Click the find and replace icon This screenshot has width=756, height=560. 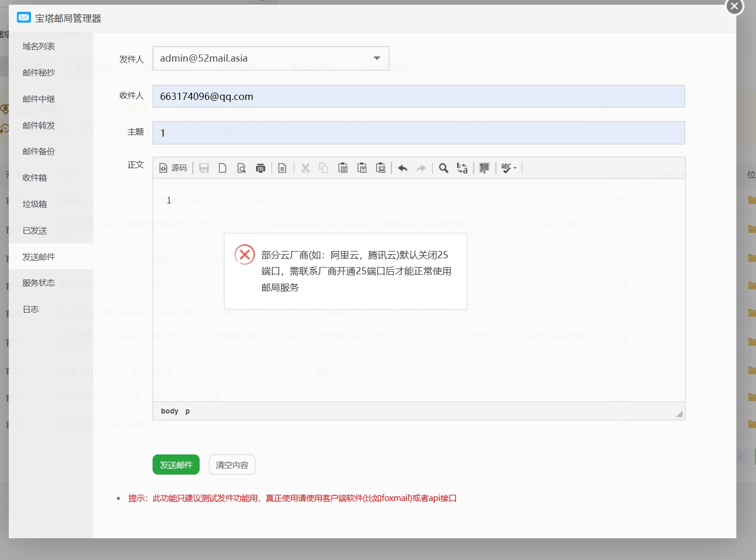point(462,168)
